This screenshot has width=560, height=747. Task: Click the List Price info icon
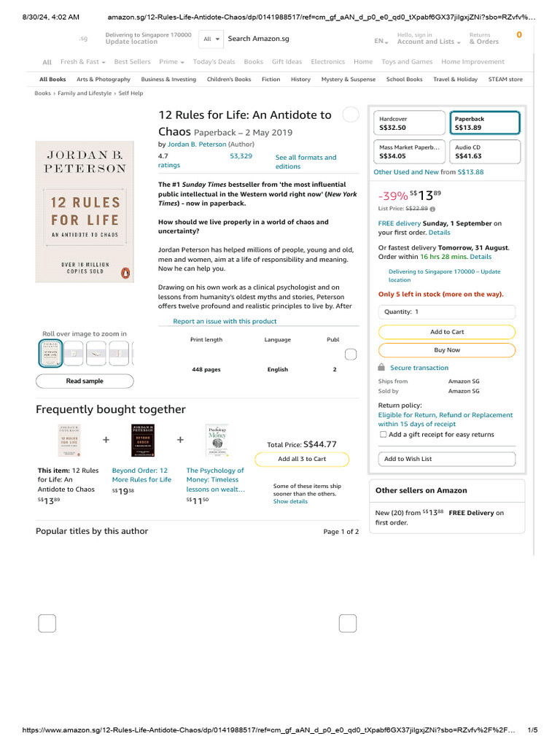pyautogui.click(x=432, y=209)
